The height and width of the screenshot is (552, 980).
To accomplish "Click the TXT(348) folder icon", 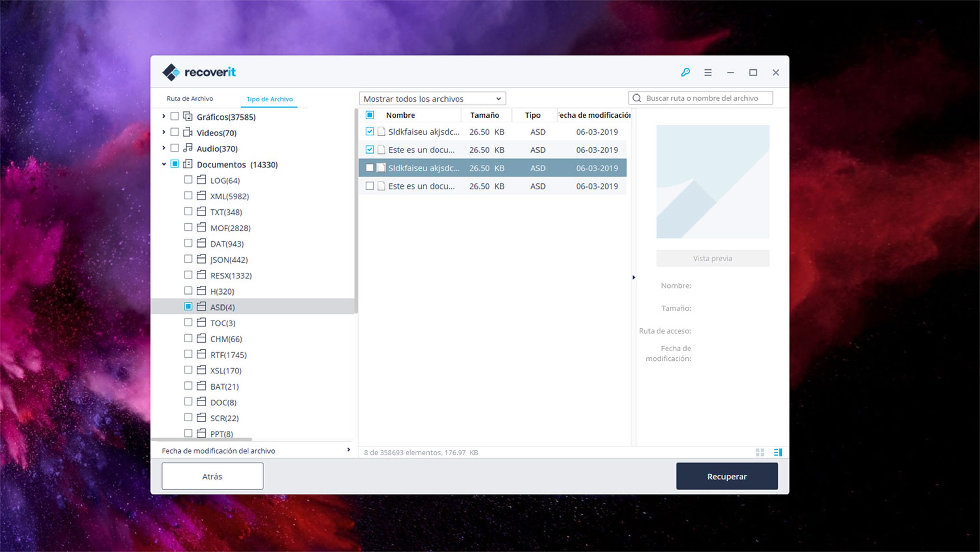I will [x=201, y=211].
